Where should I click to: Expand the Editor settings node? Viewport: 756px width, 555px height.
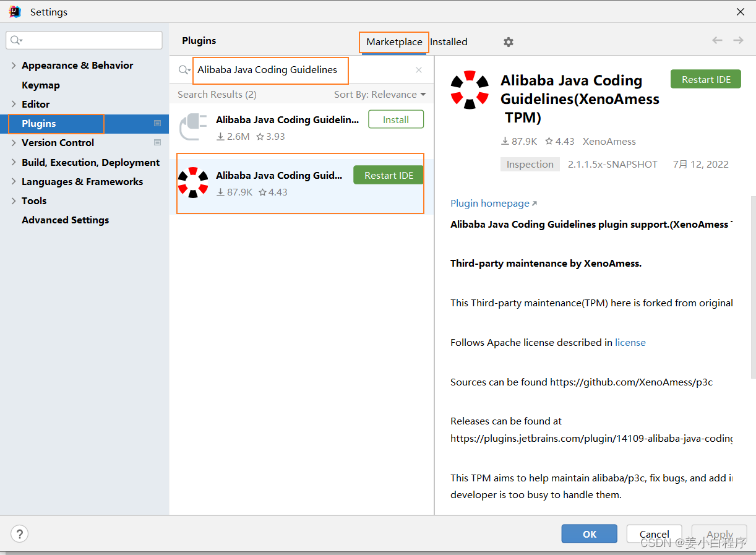pyautogui.click(x=14, y=105)
